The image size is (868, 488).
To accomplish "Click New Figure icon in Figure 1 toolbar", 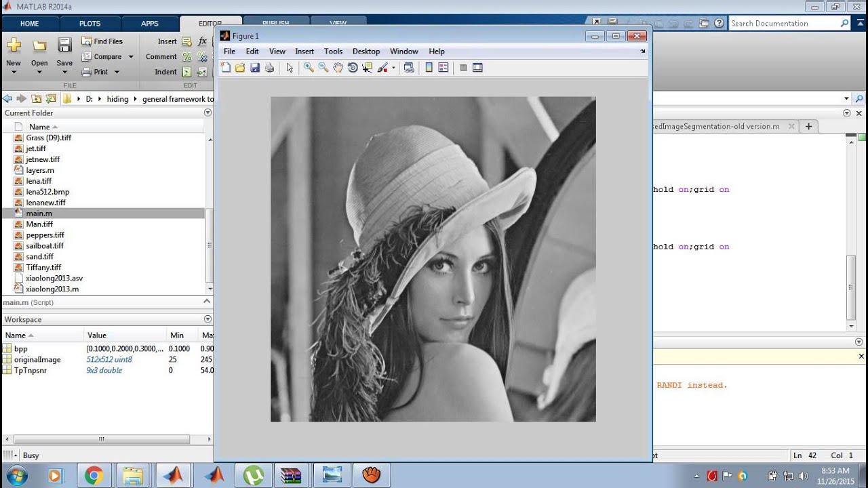I will pyautogui.click(x=226, y=68).
